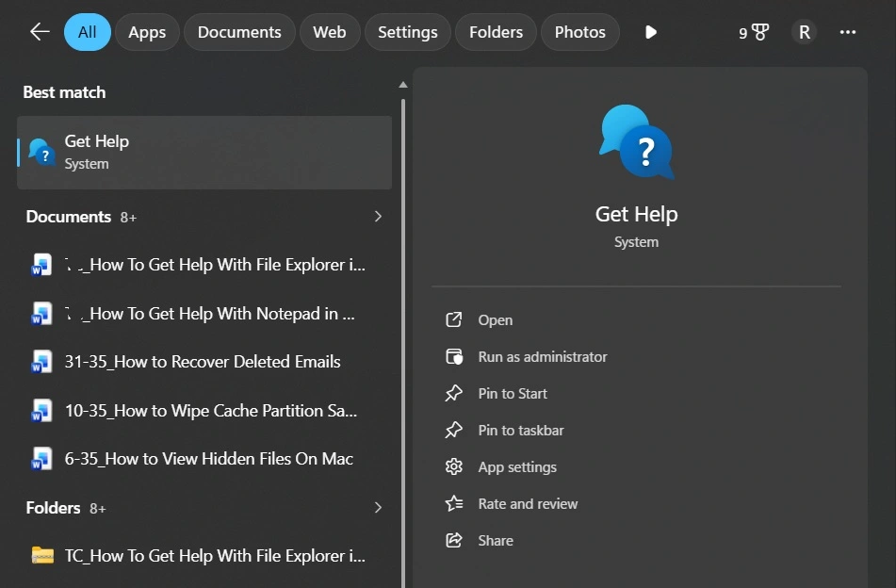Click zipped folder icon for TC_How To Get Help
The image size is (896, 588).
pyautogui.click(x=42, y=555)
